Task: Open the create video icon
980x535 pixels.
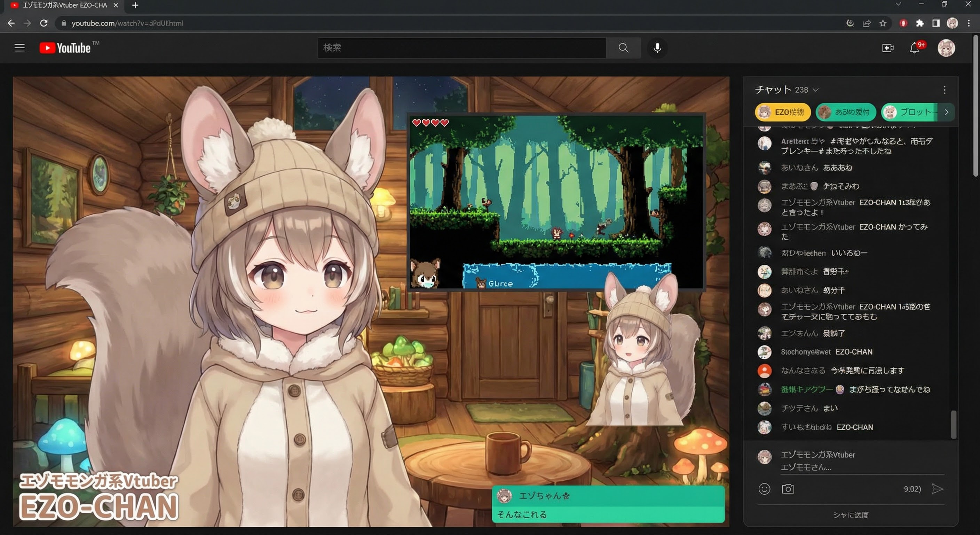Action: click(887, 48)
